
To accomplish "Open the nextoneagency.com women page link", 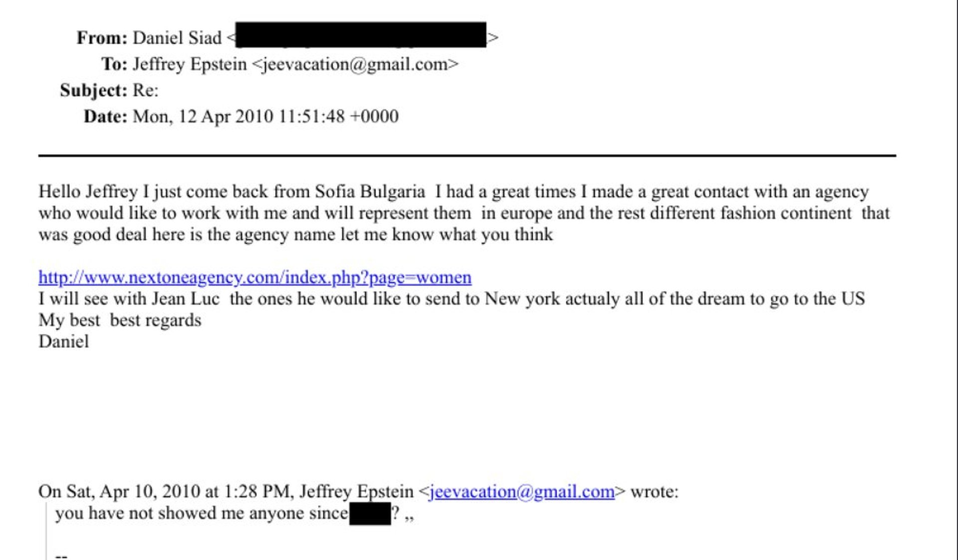I will tap(254, 277).
